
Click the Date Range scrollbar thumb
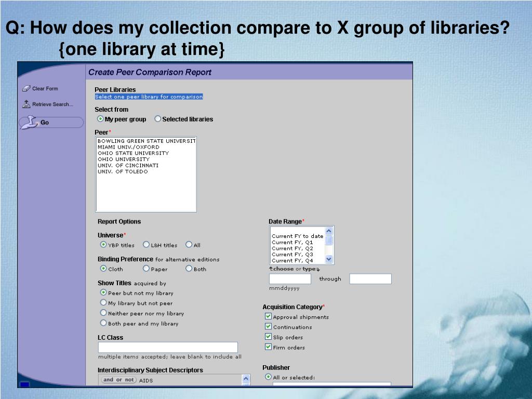[x=329, y=240]
